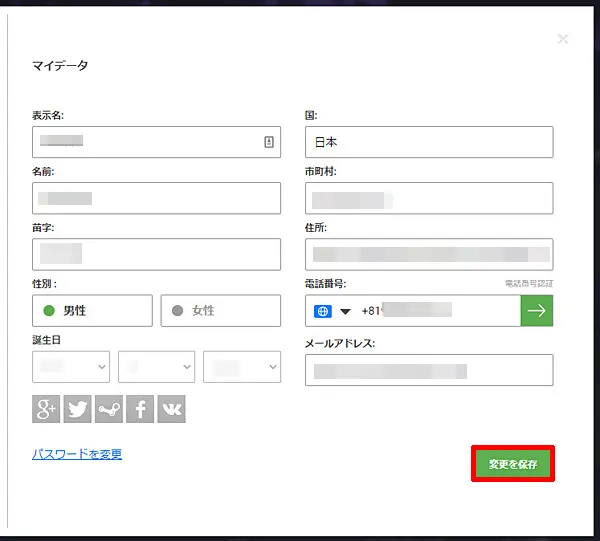Open the last 誕生日 dropdown

point(242,367)
